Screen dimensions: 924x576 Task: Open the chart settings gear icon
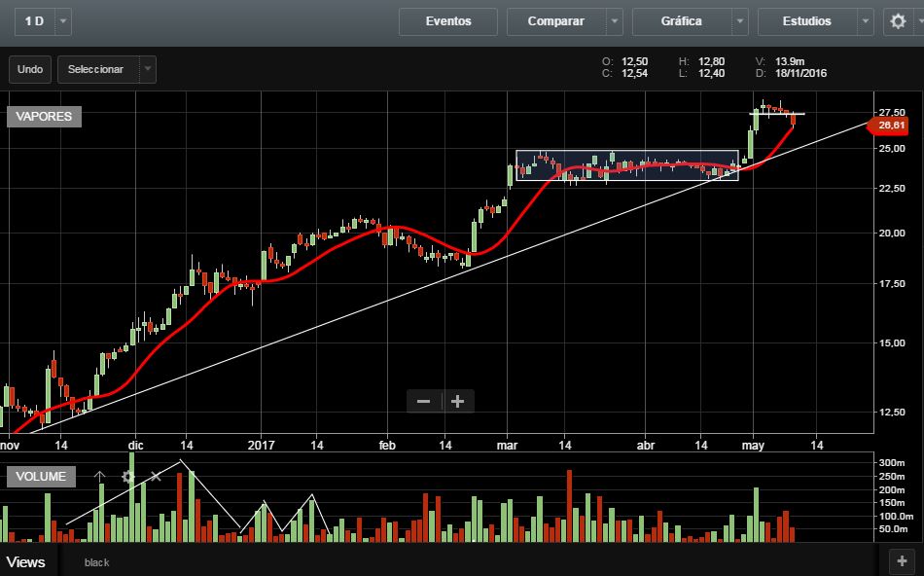pyautogui.click(x=898, y=21)
